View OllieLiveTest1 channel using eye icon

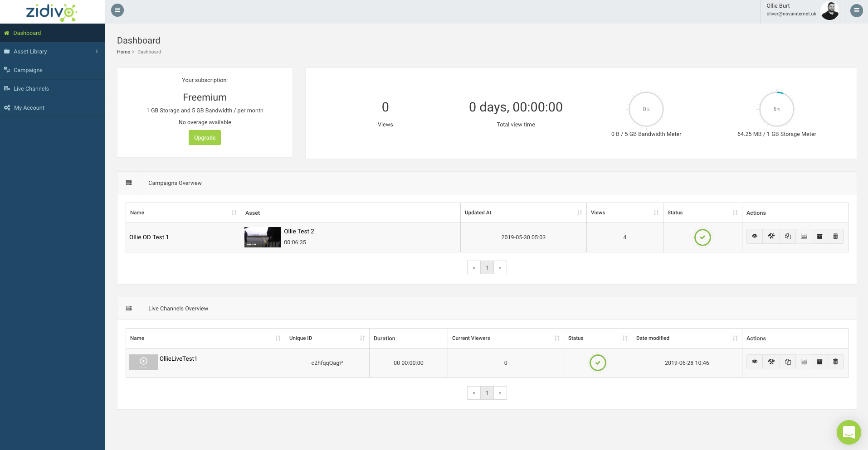pos(755,362)
